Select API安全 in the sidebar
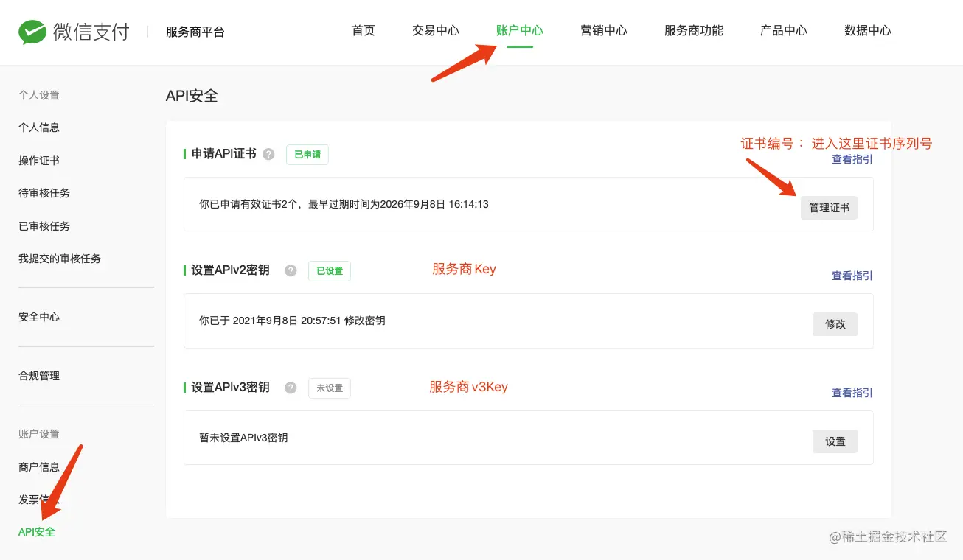 pyautogui.click(x=37, y=532)
